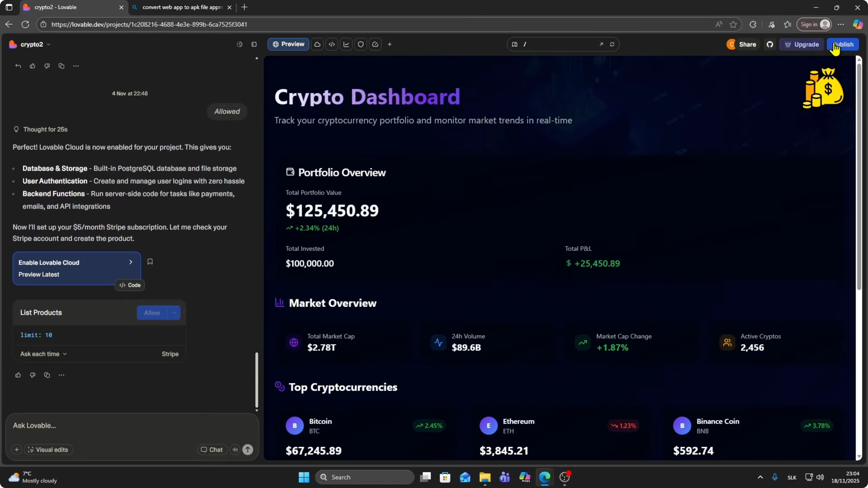Expand the crypto2 project dropdown
This screenshot has width=868, height=488.
[48, 45]
